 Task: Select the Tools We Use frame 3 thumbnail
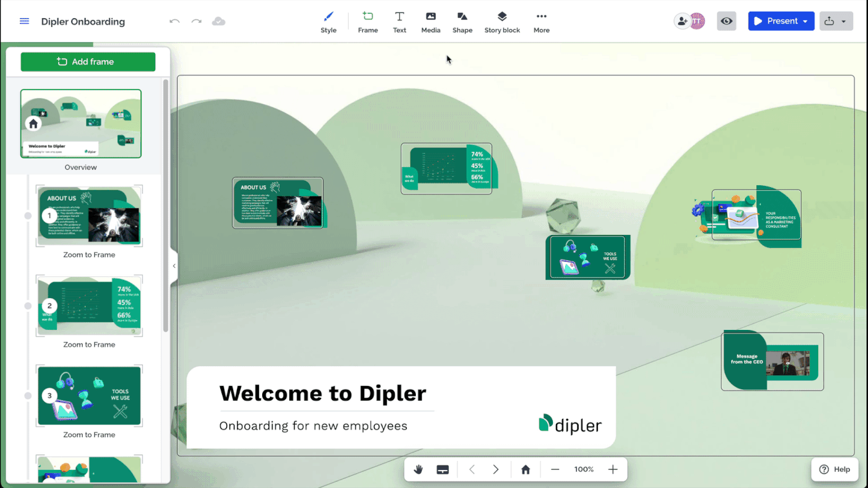pyautogui.click(x=89, y=396)
